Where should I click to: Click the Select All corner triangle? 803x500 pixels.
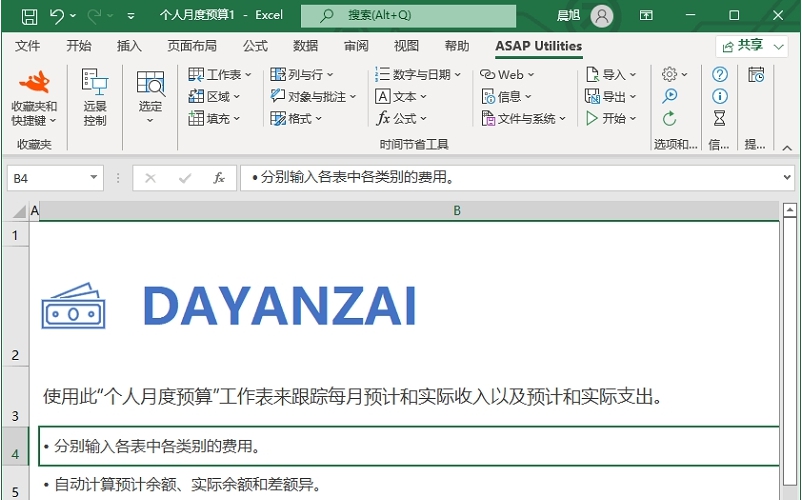(x=18, y=211)
